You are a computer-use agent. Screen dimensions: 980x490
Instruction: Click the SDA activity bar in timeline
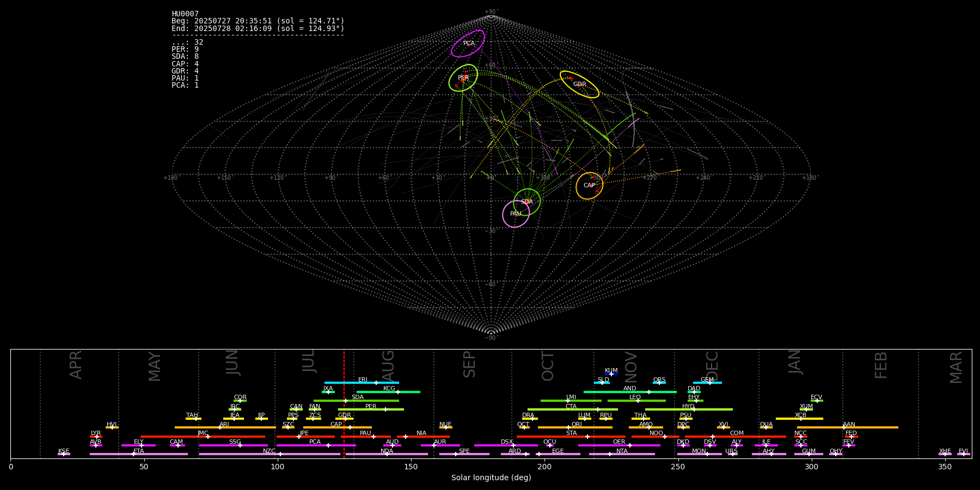click(356, 401)
